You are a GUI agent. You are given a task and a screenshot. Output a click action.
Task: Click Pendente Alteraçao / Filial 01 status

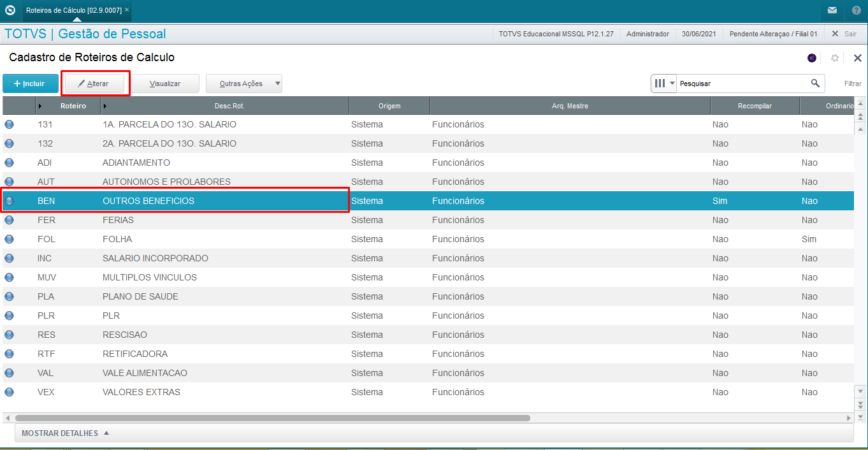click(773, 34)
